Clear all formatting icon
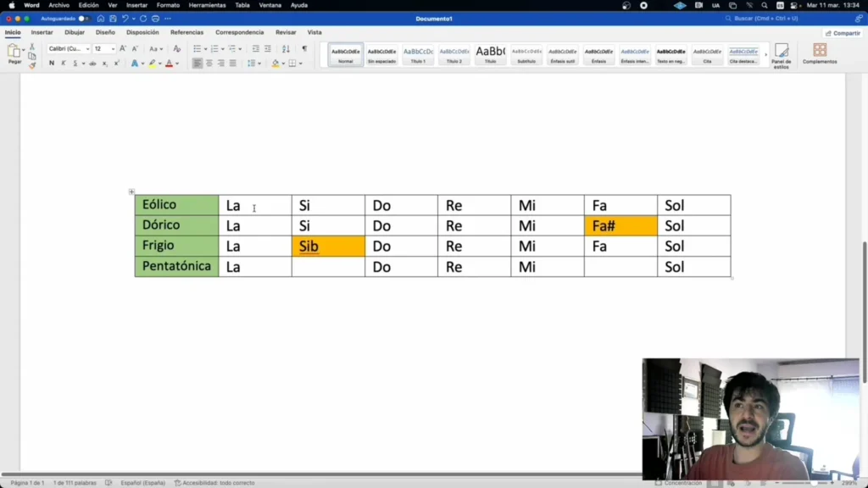The width and height of the screenshot is (868, 488). [176, 48]
